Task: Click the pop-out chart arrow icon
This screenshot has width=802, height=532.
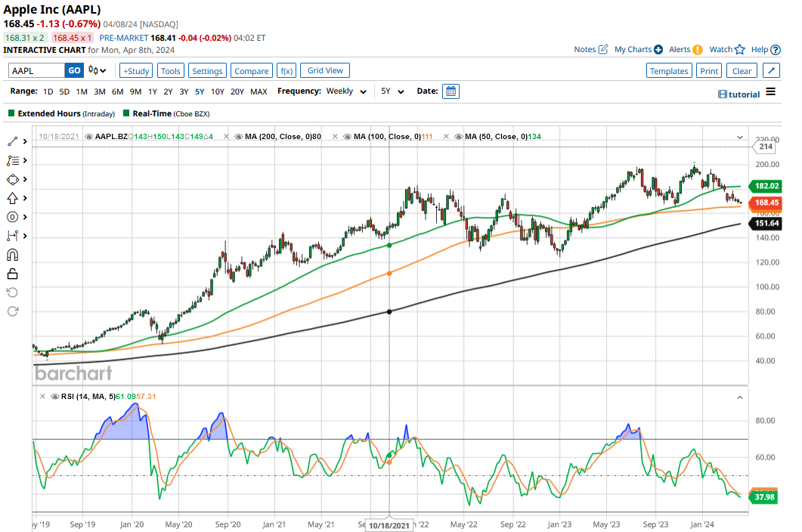Action: click(771, 71)
